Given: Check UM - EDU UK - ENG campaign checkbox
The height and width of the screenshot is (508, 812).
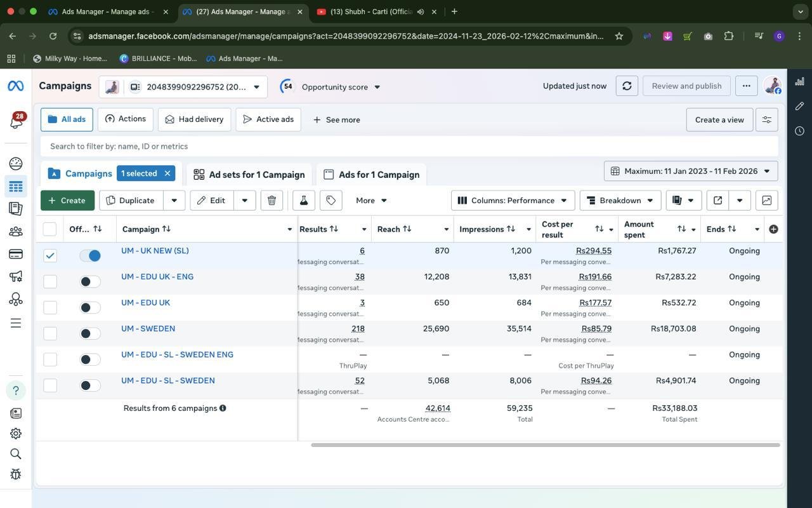Looking at the screenshot, I should point(50,281).
